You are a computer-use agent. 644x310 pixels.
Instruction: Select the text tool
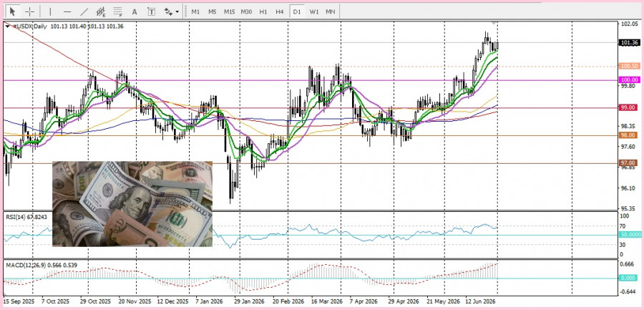pyautogui.click(x=135, y=11)
